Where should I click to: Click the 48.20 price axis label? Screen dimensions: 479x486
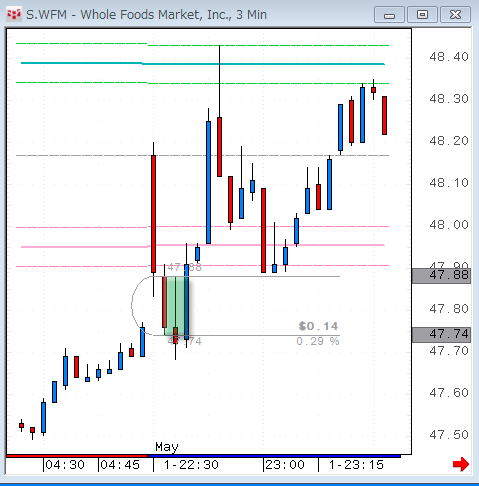coord(449,141)
